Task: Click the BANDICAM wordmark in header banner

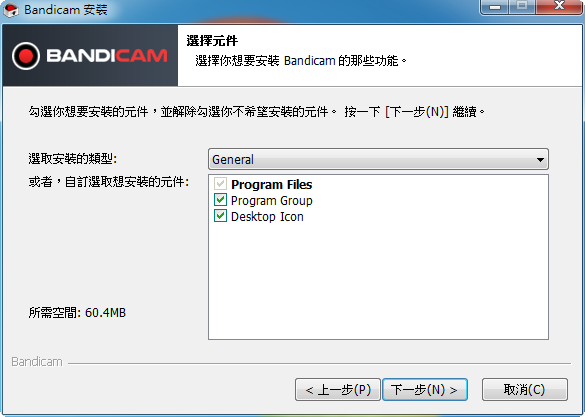Action: pos(107,56)
